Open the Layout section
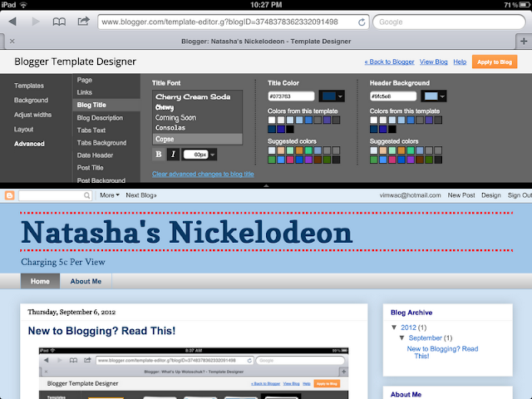Screen dimensions: 532x399 [x=24, y=130]
